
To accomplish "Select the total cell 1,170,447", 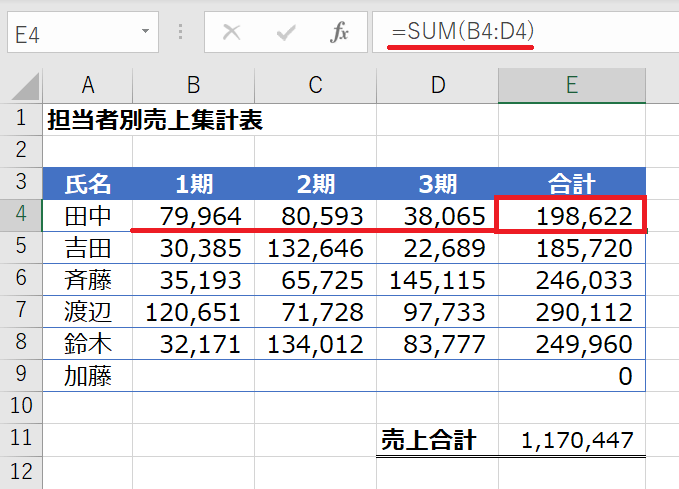I will [x=571, y=440].
